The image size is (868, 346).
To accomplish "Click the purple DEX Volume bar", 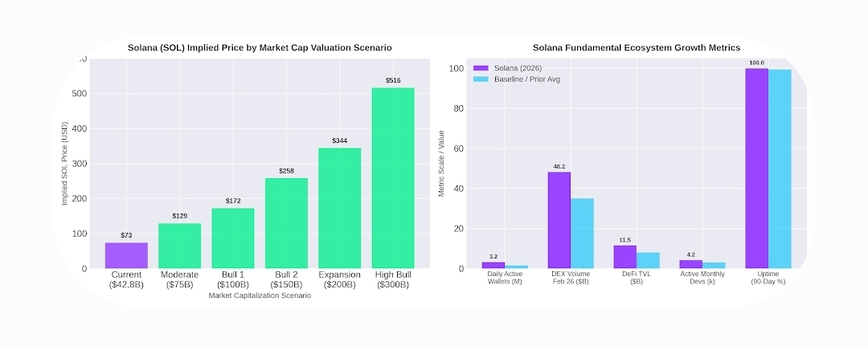I will [559, 220].
